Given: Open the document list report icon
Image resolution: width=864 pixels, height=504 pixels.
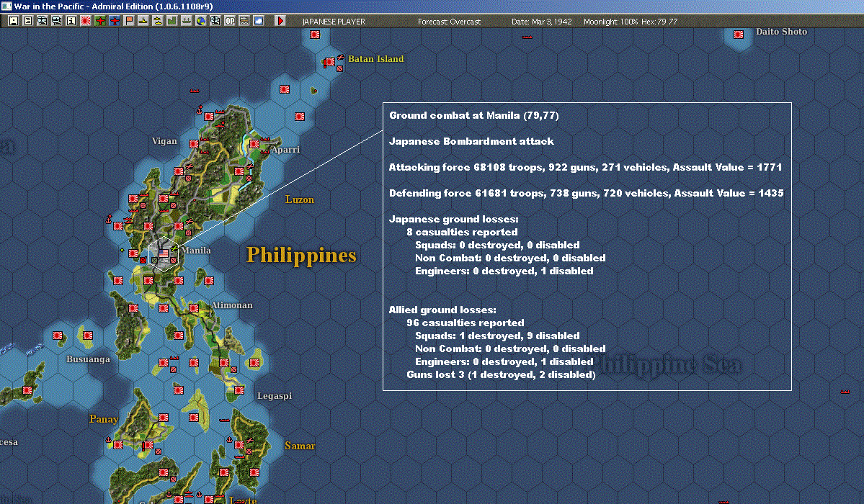Looking at the screenshot, I should 27,21.
